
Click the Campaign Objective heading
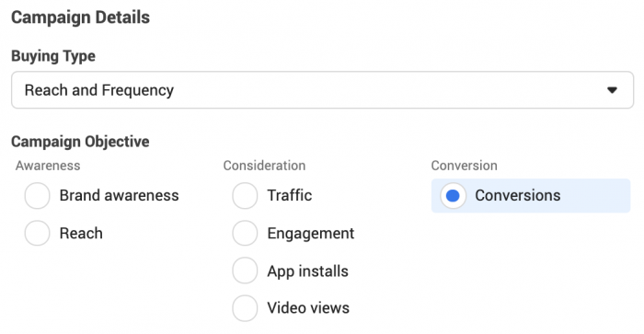(80, 142)
